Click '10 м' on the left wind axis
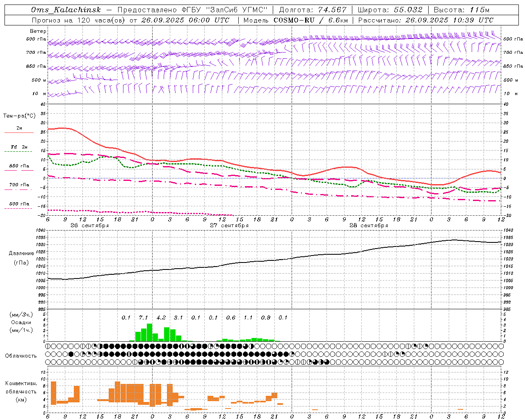 pyautogui.click(x=39, y=94)
